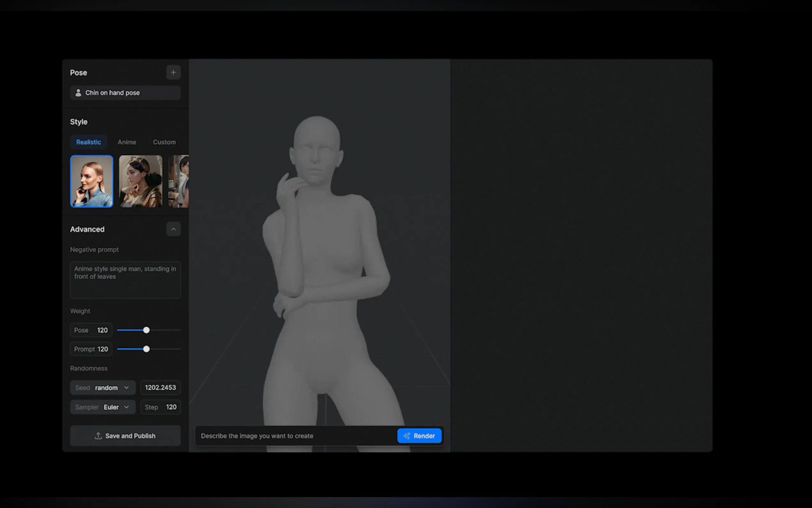Open the Sampler Euler dropdown
Image resolution: width=812 pixels, height=508 pixels.
(103, 407)
